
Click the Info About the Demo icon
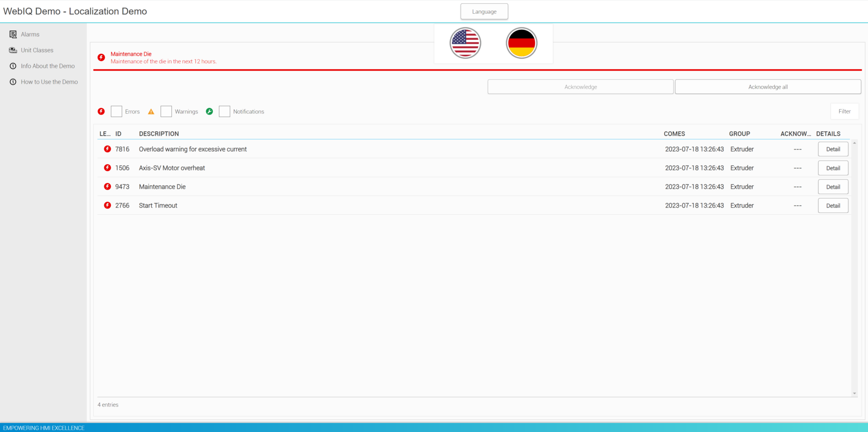click(13, 66)
